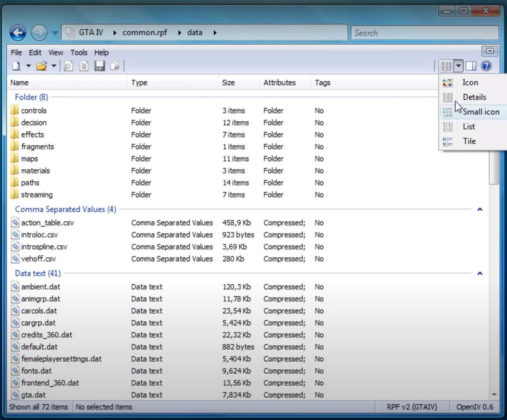Sort by the Size column header

[228, 82]
